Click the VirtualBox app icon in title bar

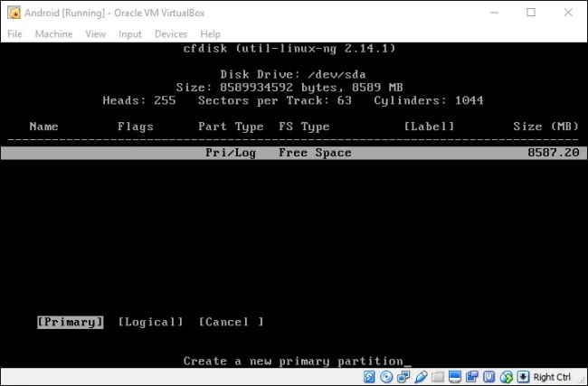[14, 13]
